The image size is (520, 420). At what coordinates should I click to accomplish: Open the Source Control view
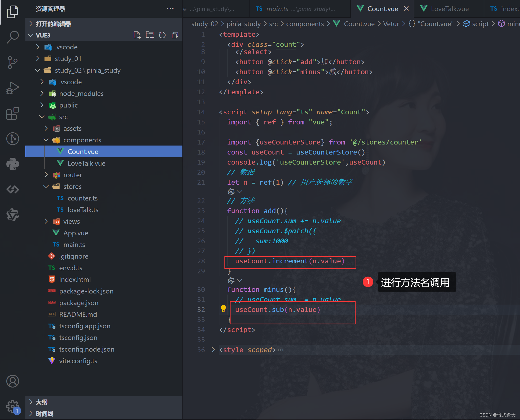coord(12,62)
